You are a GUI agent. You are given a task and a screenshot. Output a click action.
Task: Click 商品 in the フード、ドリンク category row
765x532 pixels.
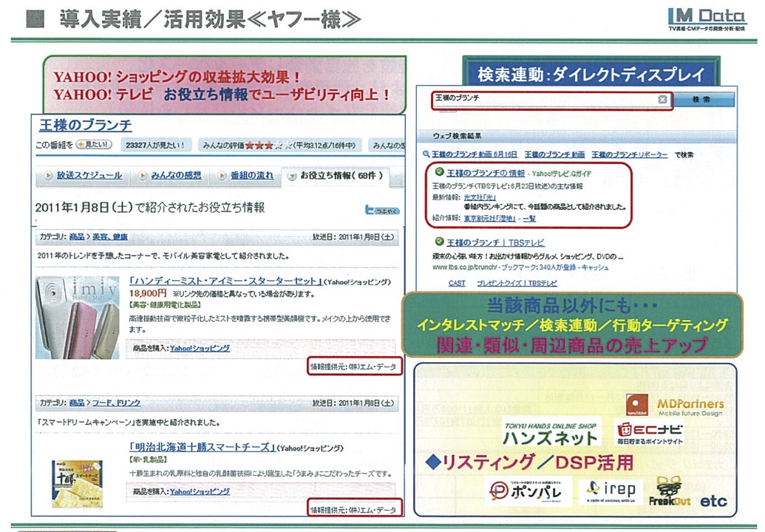(x=77, y=403)
